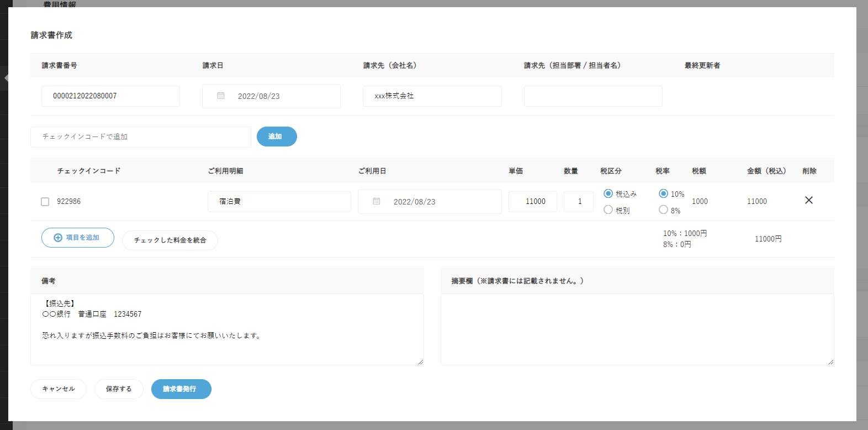Save the invoice with 保存する
This screenshot has height=430, width=868.
point(119,389)
